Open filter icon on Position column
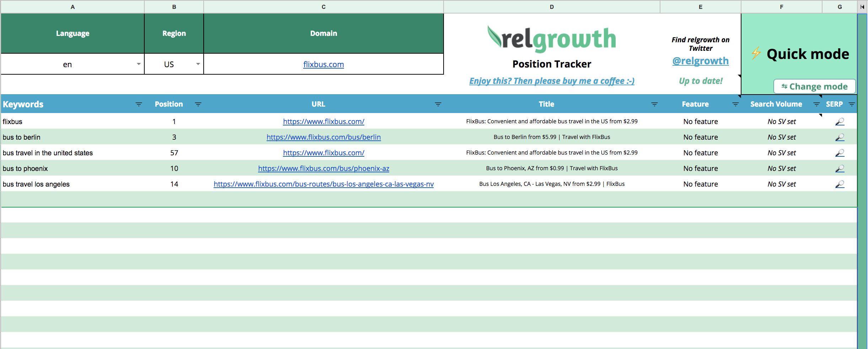 (198, 104)
